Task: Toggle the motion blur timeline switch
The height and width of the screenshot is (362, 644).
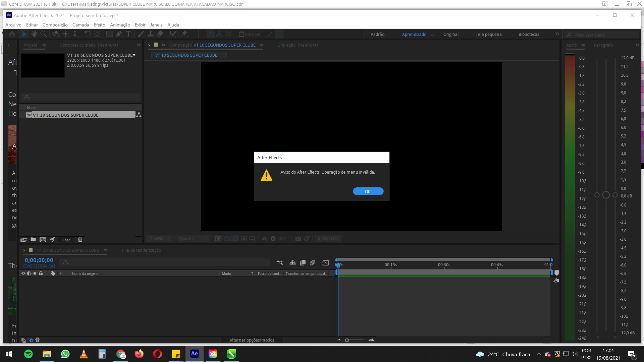Action: coord(313,263)
